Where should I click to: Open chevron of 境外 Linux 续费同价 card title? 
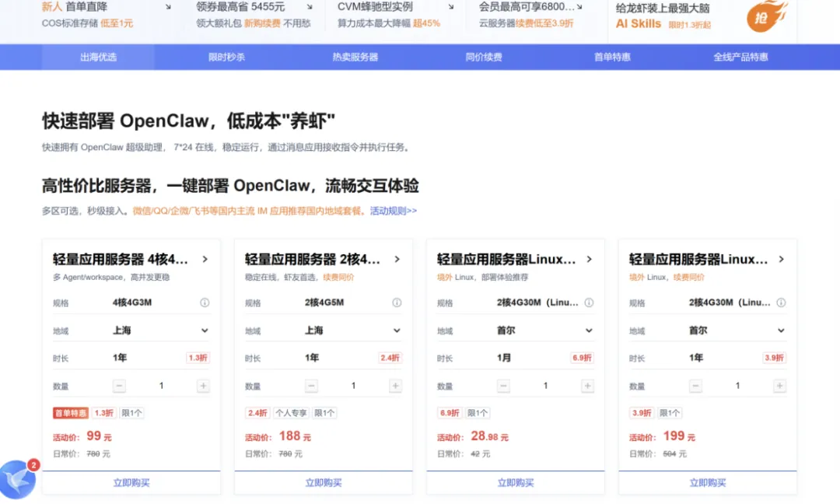pos(781,259)
